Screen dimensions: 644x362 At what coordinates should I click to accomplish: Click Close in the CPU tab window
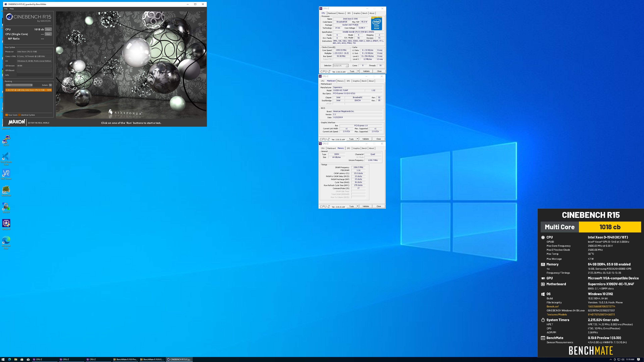pyautogui.click(x=379, y=71)
